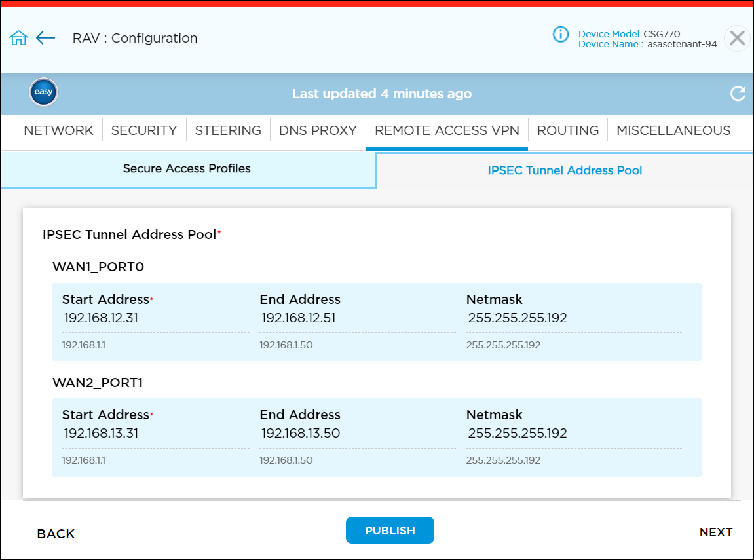Screen dimensions: 754x560
Task: Click the PUBLISH button
Action: [x=390, y=530]
